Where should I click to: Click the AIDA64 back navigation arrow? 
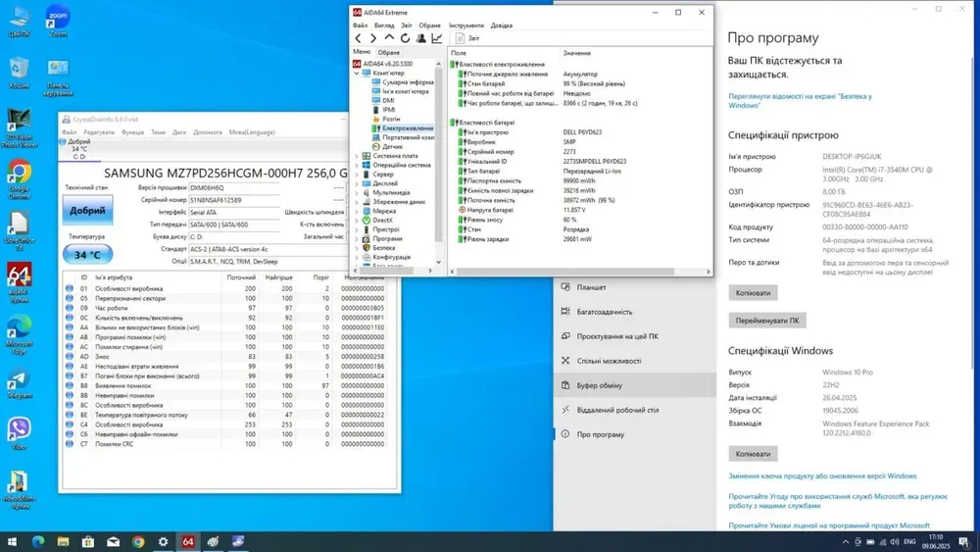359,38
